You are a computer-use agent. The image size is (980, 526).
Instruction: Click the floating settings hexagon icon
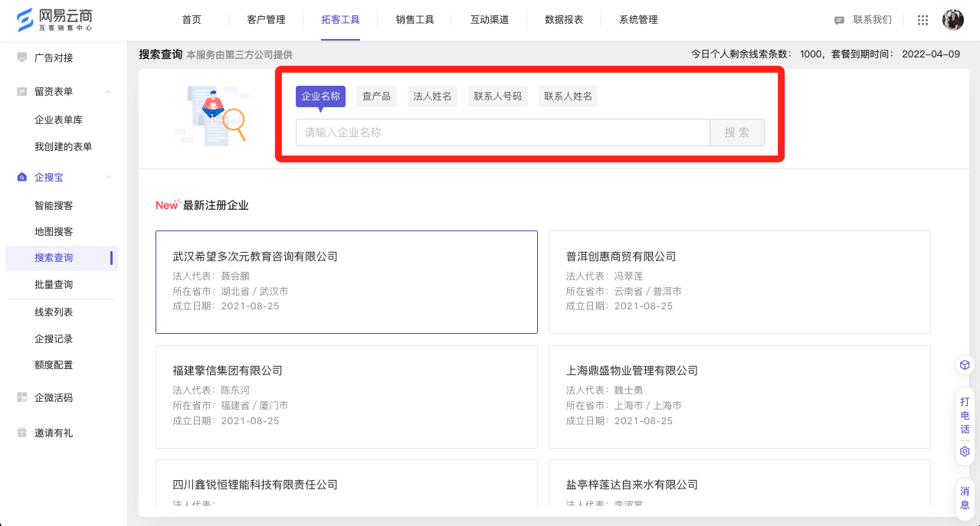tap(965, 452)
